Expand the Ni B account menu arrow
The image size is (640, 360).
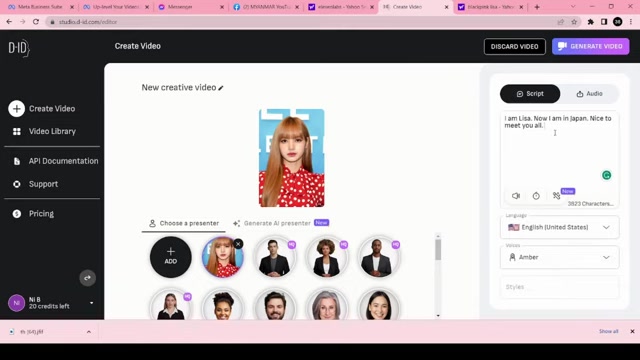pos(91,303)
